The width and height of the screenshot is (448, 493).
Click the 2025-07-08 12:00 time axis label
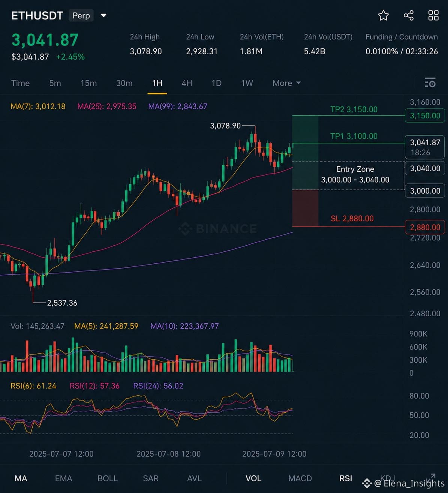[169, 454]
